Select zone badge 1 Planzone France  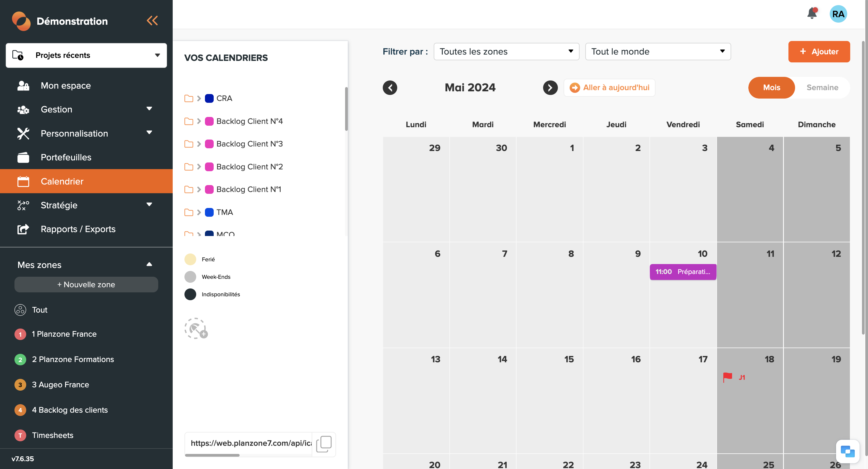point(20,334)
